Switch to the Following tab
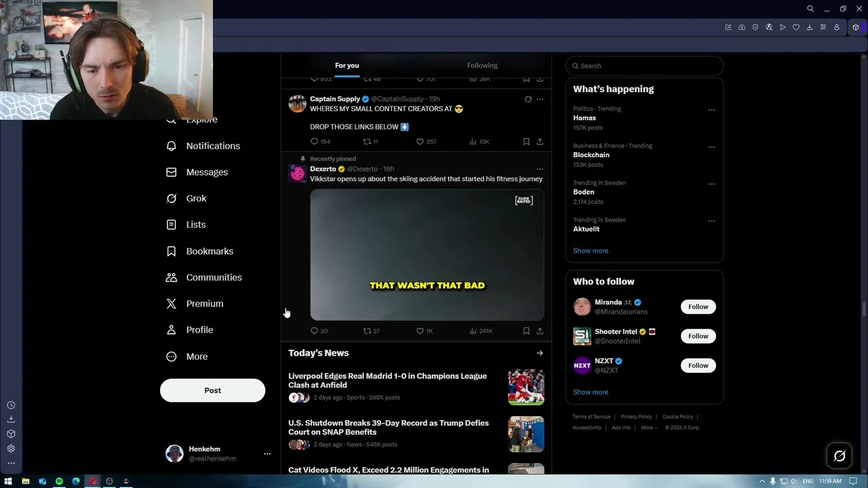 tap(482, 66)
